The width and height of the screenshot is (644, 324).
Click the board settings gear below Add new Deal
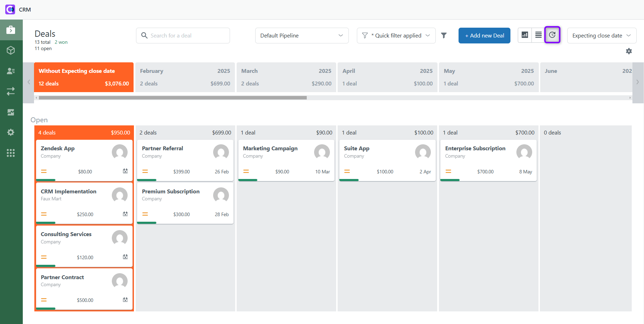(x=629, y=51)
